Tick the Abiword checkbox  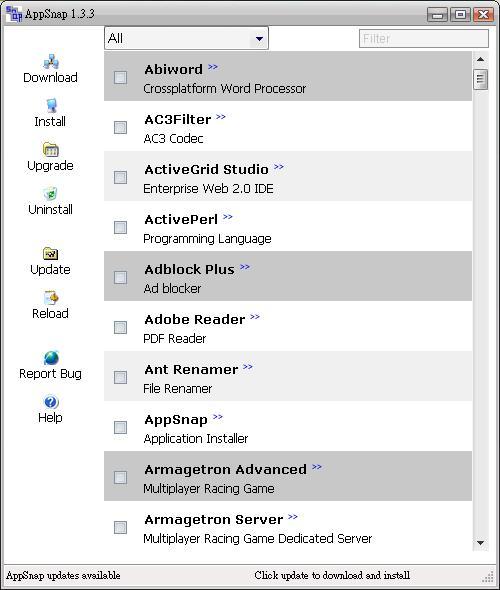tap(120, 78)
